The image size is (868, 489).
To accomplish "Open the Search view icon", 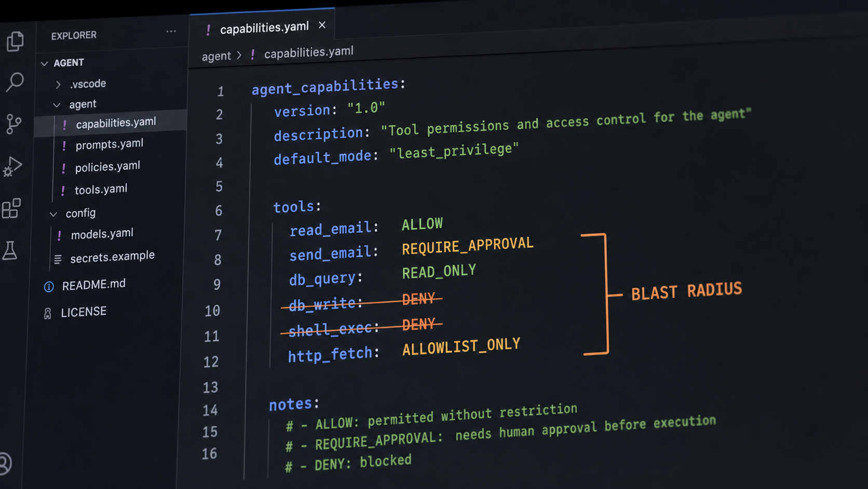I will coord(15,82).
